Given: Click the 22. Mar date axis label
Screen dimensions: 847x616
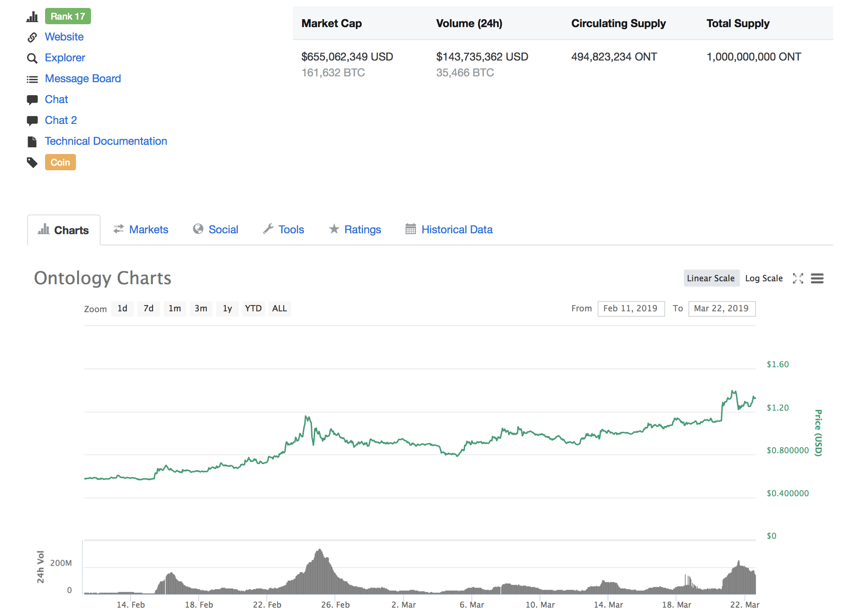Looking at the screenshot, I should [745, 605].
